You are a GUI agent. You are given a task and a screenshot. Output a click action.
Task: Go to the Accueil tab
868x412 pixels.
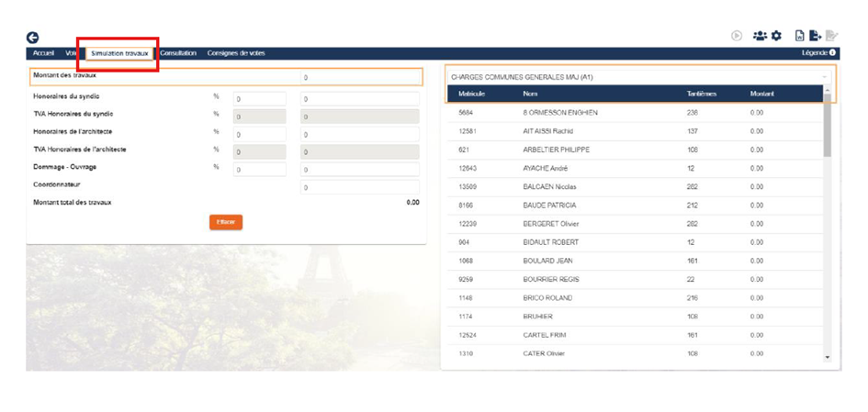pyautogui.click(x=43, y=53)
